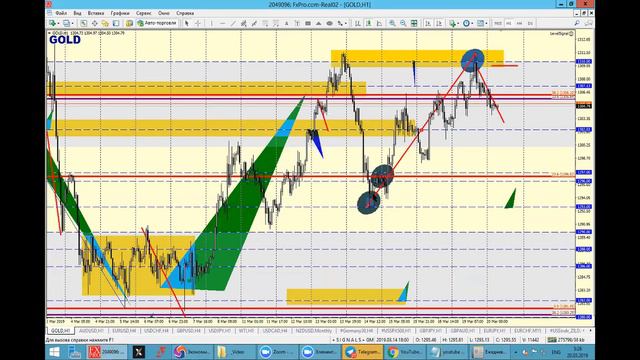Image resolution: width=640 pixels, height=360 pixels.
Task: Toggle the auto scroll chart icon
Action: click(428, 23)
